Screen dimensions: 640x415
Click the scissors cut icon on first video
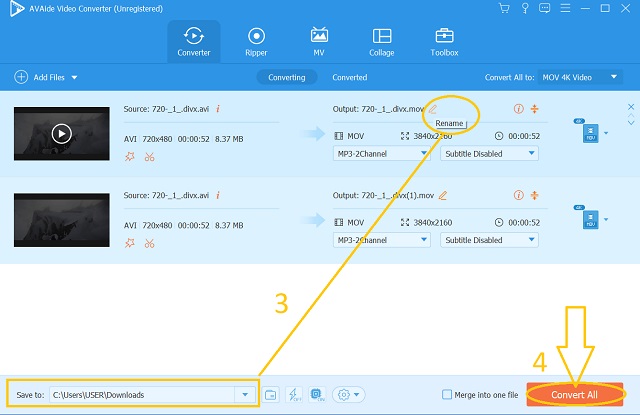[x=149, y=156]
